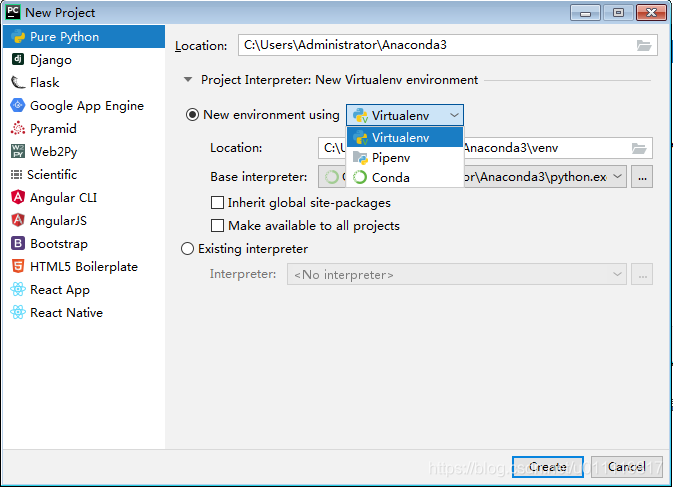
Task: Select Scientific project type label
Action: tap(52, 175)
